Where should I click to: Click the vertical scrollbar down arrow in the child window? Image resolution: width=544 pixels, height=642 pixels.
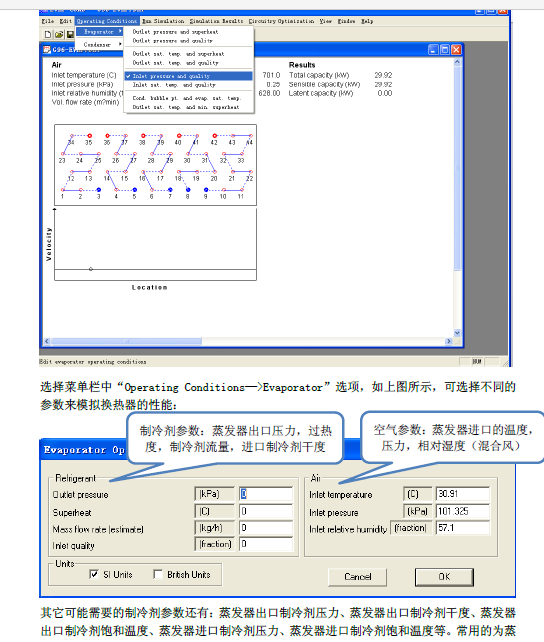click(x=457, y=333)
